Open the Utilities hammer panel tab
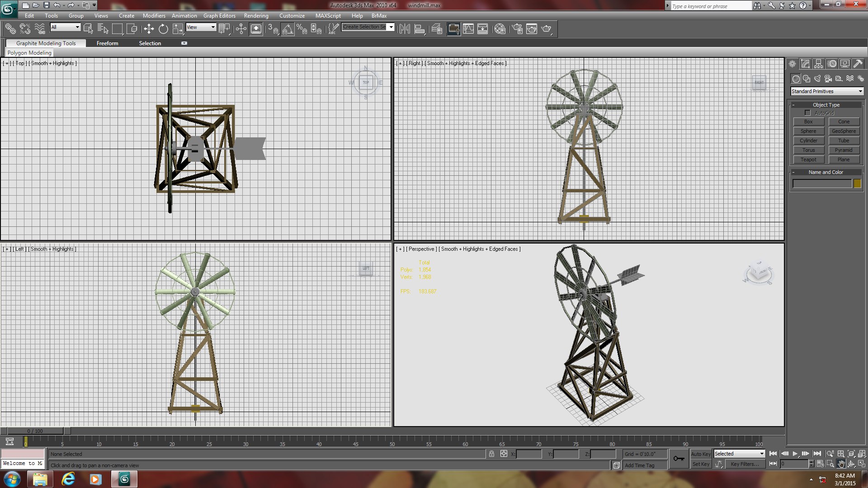Screen dimensions: 868x488 pos(858,64)
